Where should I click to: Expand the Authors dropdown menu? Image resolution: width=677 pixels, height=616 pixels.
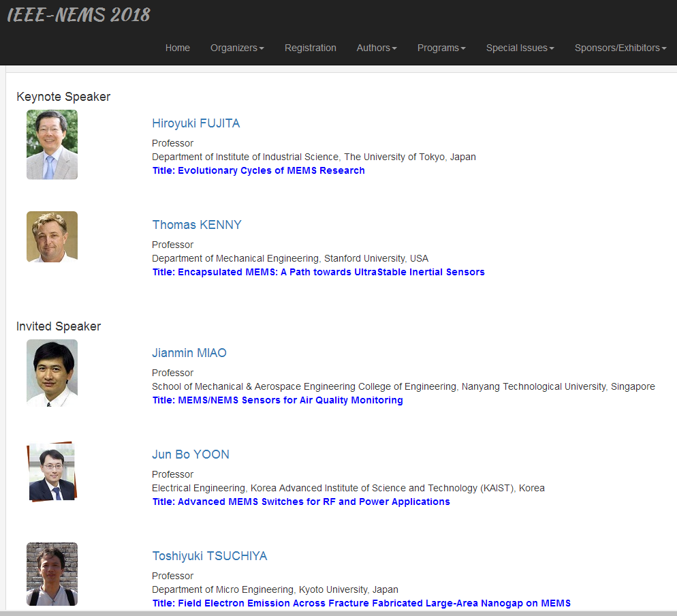(377, 48)
